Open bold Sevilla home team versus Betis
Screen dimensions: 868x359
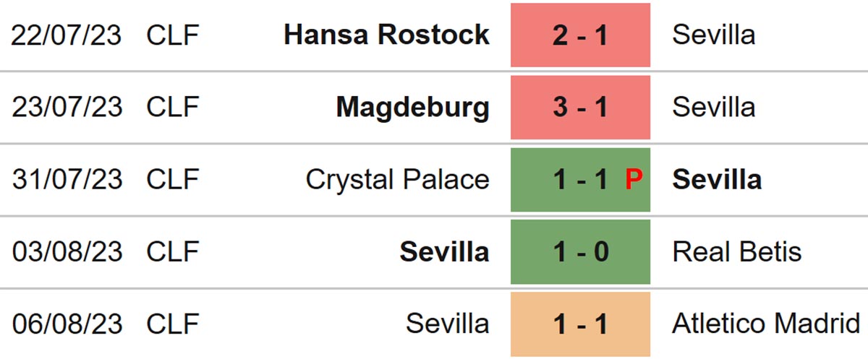(444, 251)
